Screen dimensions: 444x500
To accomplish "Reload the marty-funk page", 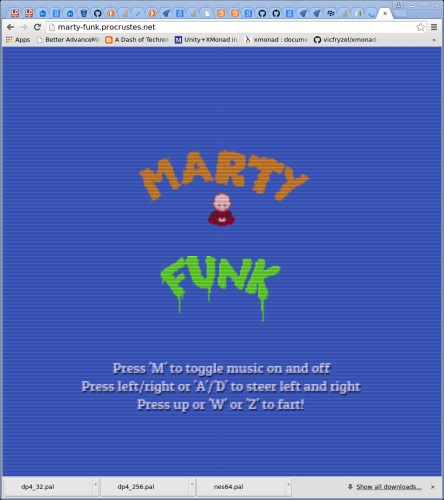I will point(37,27).
